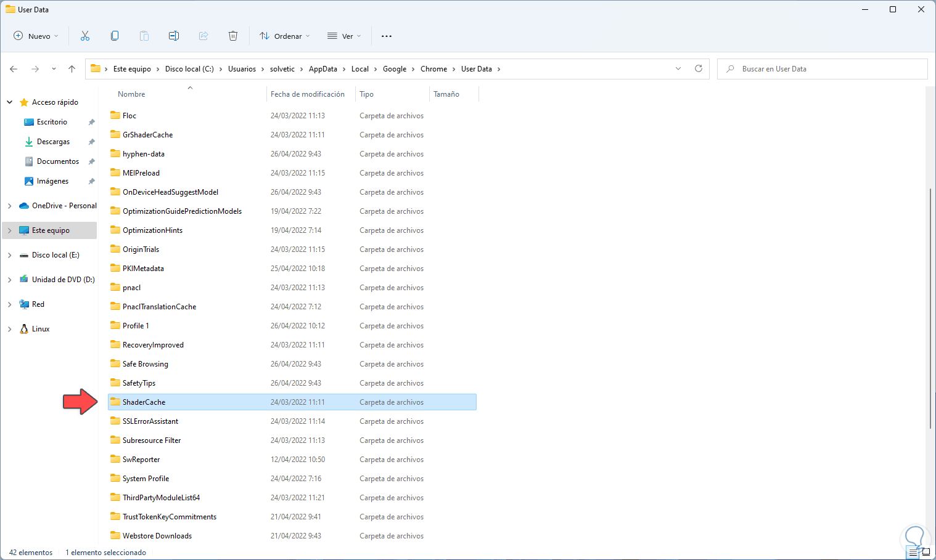Viewport: 936px width, 560px height.
Task: Expand the Red network node
Action: [x=10, y=304]
